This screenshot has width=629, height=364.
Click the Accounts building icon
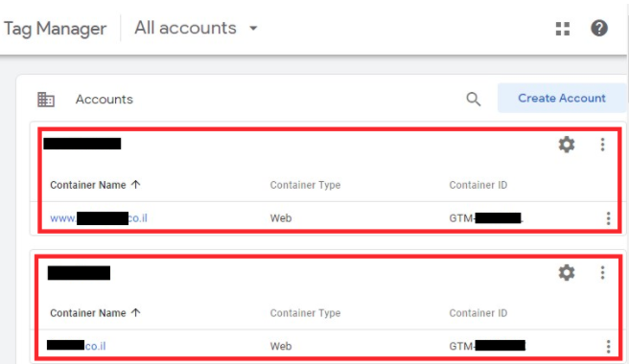pos(46,99)
